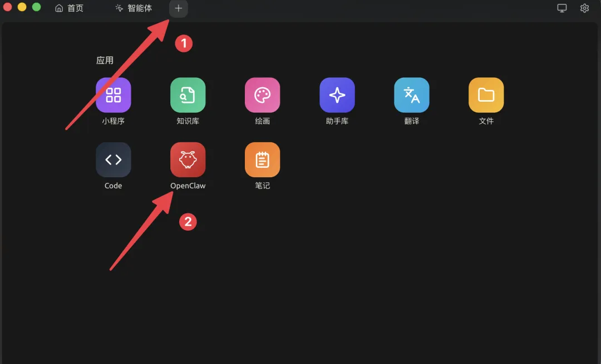Click the 知识库 text label
The height and width of the screenshot is (364, 601).
188,121
